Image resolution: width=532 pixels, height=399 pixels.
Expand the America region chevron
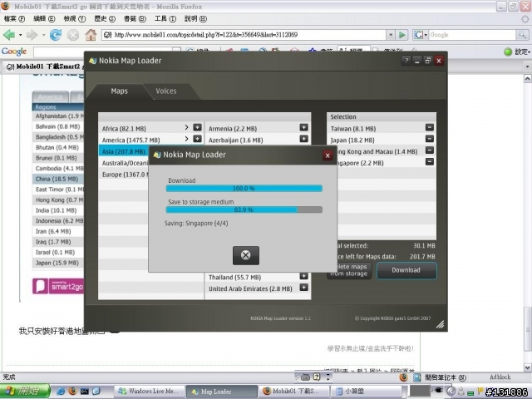(186, 139)
